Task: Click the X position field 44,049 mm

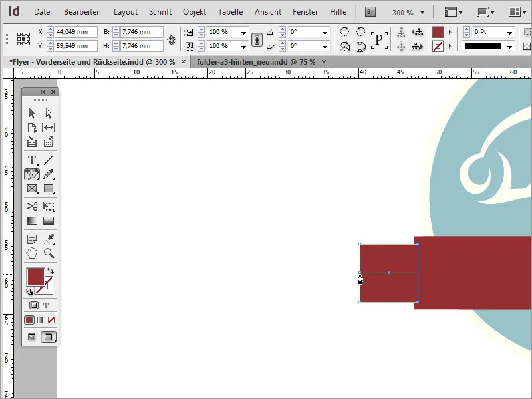Action: coord(76,32)
